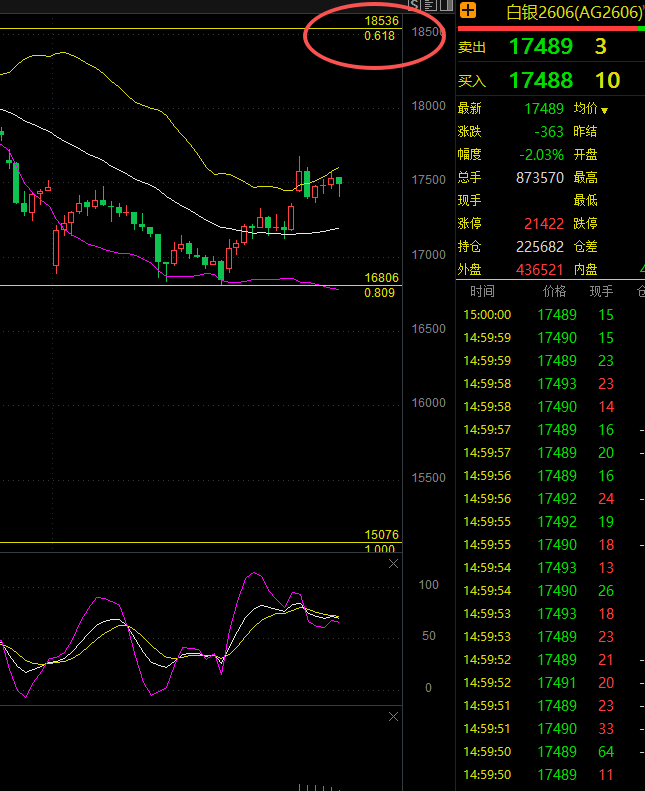This screenshot has width=645, height=791.
Task: Click the 幅度 value -2.03%
Action: [542, 154]
